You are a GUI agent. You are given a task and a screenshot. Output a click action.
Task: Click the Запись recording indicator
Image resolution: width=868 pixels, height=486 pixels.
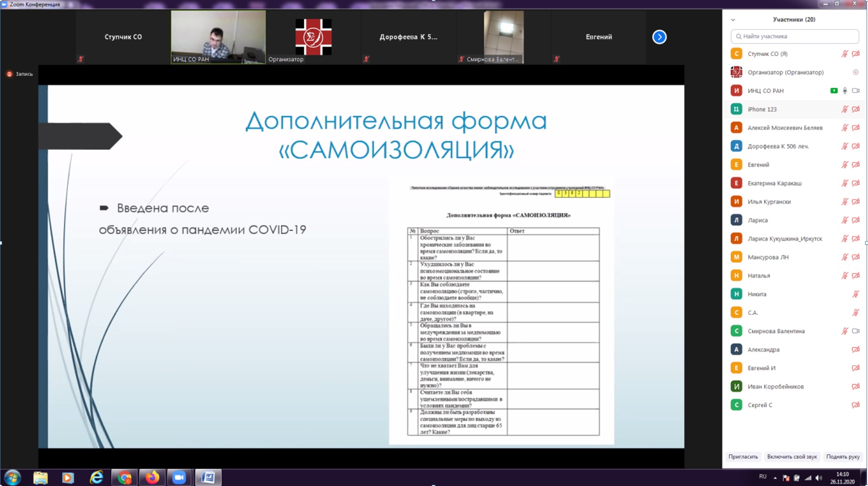(x=20, y=74)
